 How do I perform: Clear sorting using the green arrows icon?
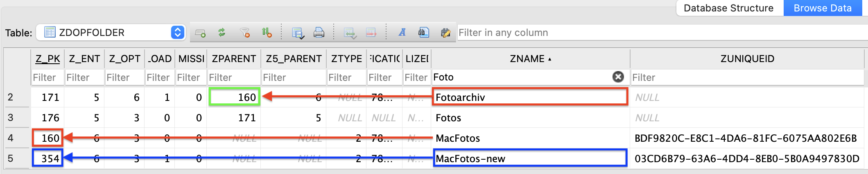pos(267,33)
